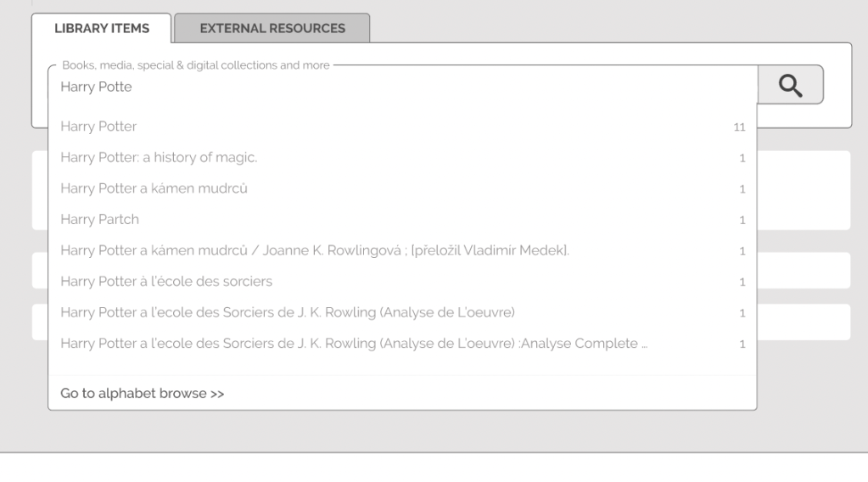Pick "Harry Potter: a history of magic." suggestion

tap(159, 158)
